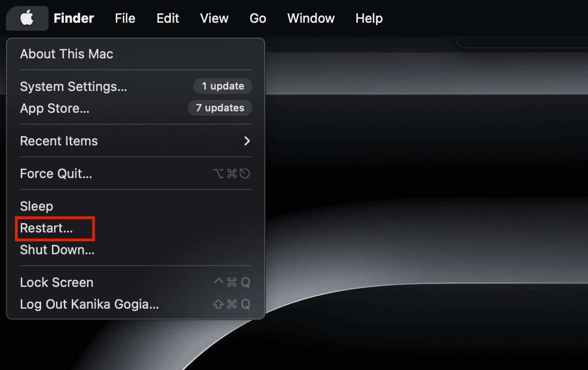Image resolution: width=588 pixels, height=370 pixels.
Task: Click the "7 updates" badge
Action: (x=220, y=108)
